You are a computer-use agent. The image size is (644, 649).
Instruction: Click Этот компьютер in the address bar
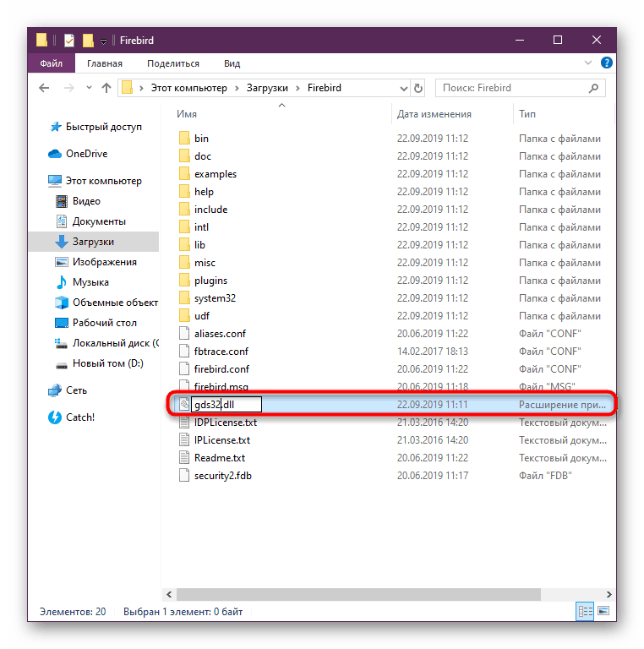pos(188,88)
